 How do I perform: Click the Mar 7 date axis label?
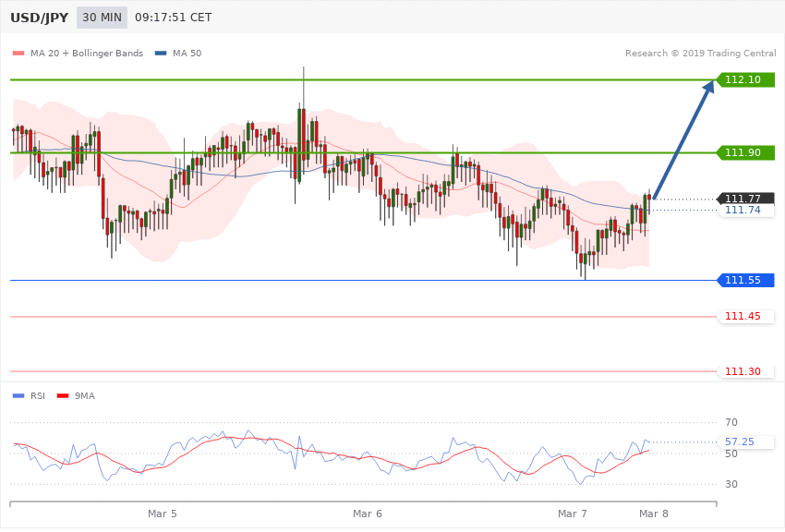pyautogui.click(x=573, y=514)
